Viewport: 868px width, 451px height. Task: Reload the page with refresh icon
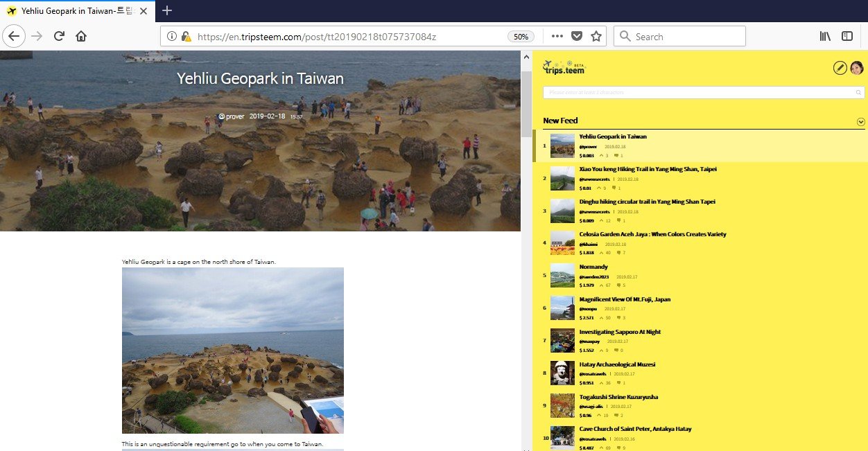click(x=60, y=36)
